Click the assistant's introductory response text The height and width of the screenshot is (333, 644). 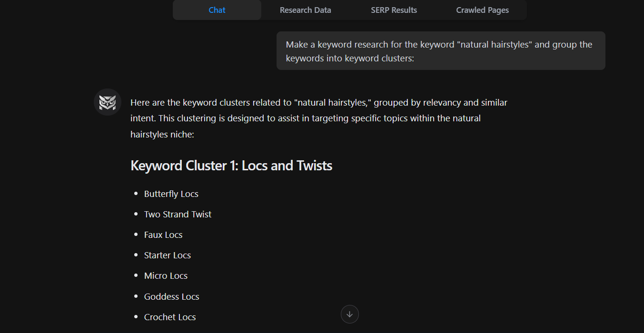tap(318, 118)
